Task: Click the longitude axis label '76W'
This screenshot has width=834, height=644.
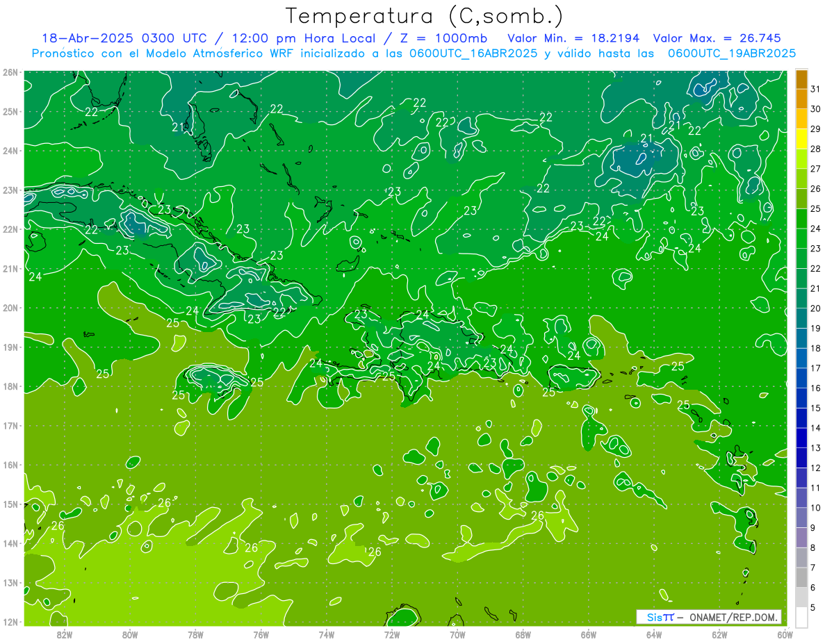Action: [x=261, y=634]
